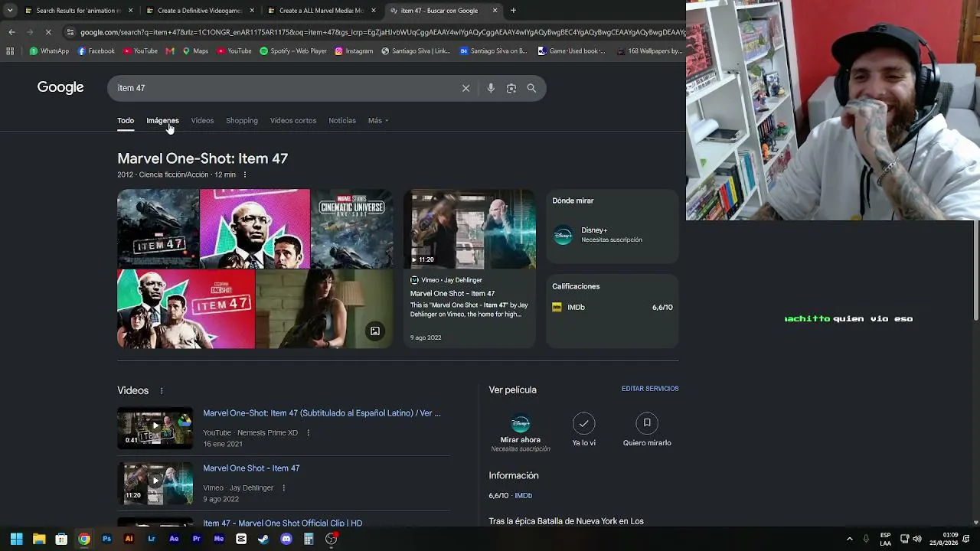Submit search with the magnifier icon
The height and width of the screenshot is (551, 980).
(x=531, y=88)
